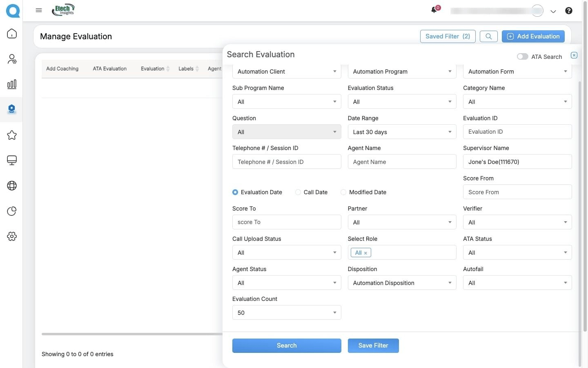588x368 pixels.
Task: Click the home icon in sidebar
Action: point(12,34)
